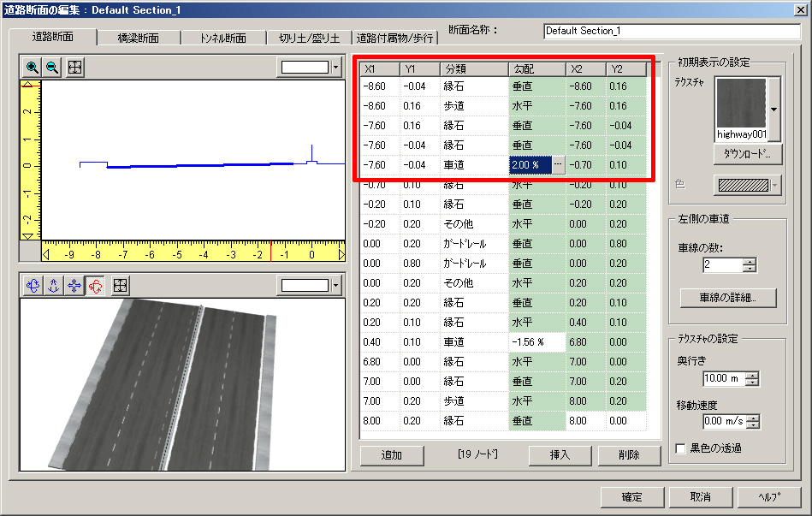Decrease 奥行き value with the down spinner arrow
The height and width of the screenshot is (516, 812).
click(751, 383)
